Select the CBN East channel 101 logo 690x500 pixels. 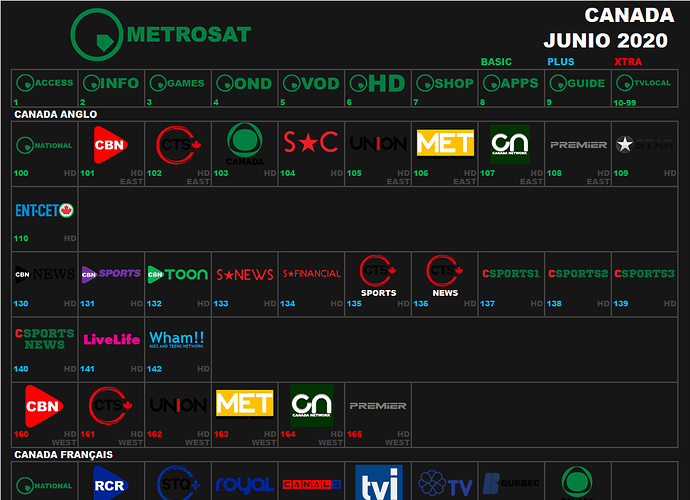point(110,145)
